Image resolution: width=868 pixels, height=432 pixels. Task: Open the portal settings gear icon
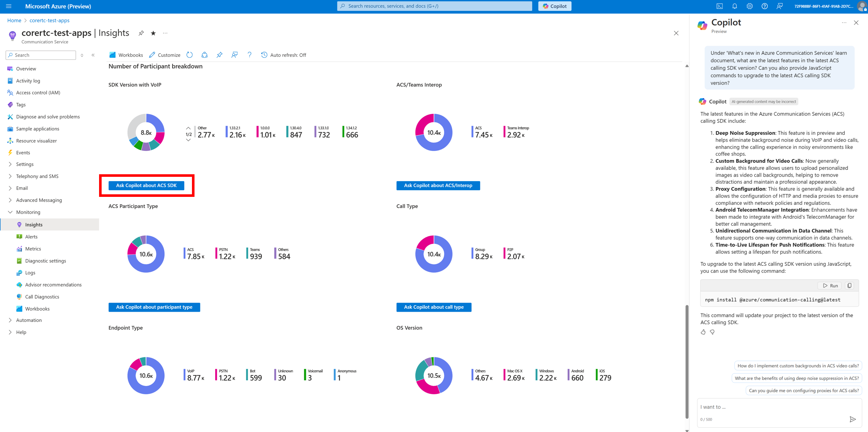tap(749, 6)
